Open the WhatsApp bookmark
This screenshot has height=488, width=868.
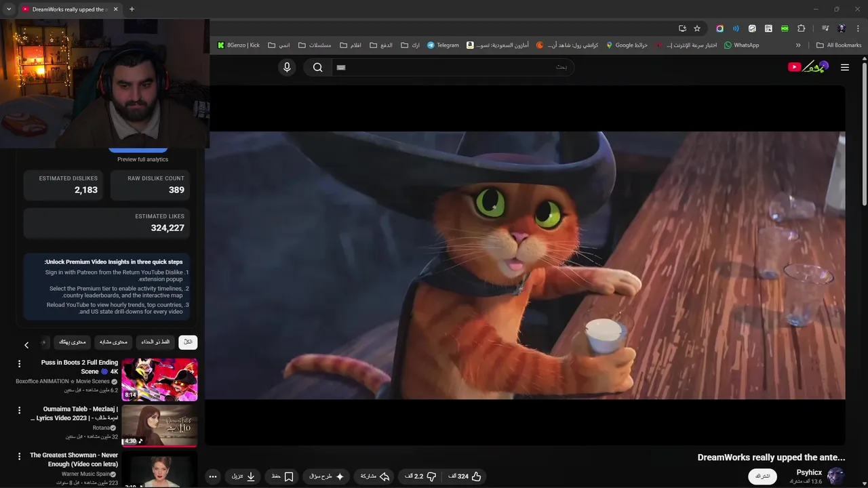tap(741, 45)
